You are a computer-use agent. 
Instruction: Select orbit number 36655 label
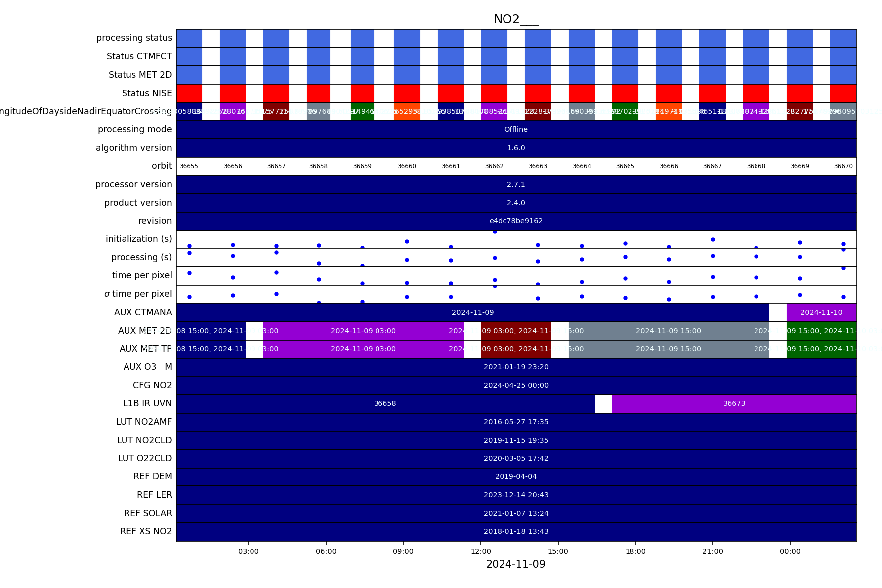(x=189, y=166)
